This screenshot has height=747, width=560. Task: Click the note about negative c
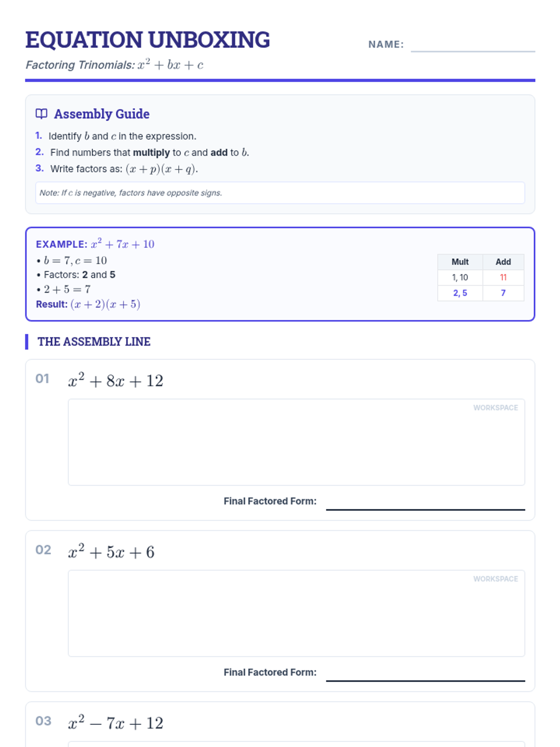click(280, 193)
